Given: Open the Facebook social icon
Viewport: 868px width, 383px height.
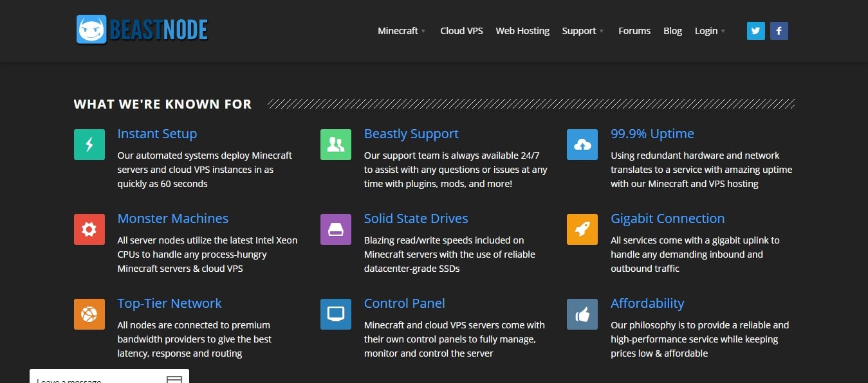Looking at the screenshot, I should [x=779, y=31].
